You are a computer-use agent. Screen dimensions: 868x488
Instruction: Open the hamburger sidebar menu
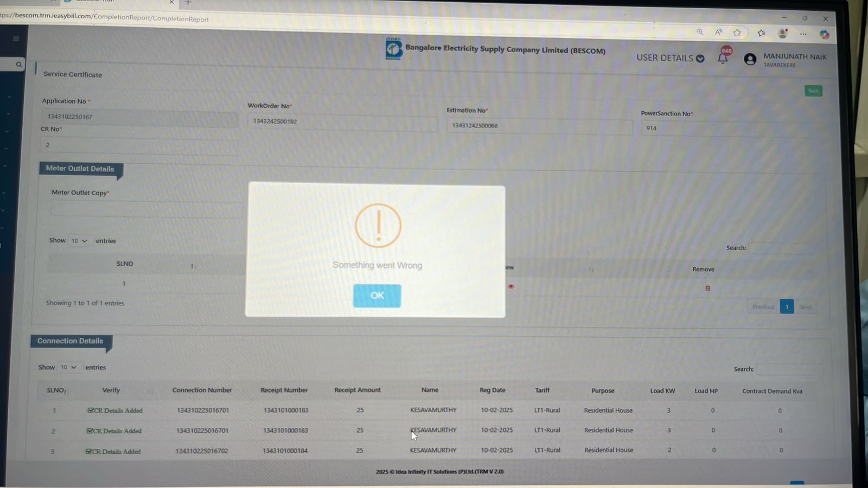click(16, 38)
